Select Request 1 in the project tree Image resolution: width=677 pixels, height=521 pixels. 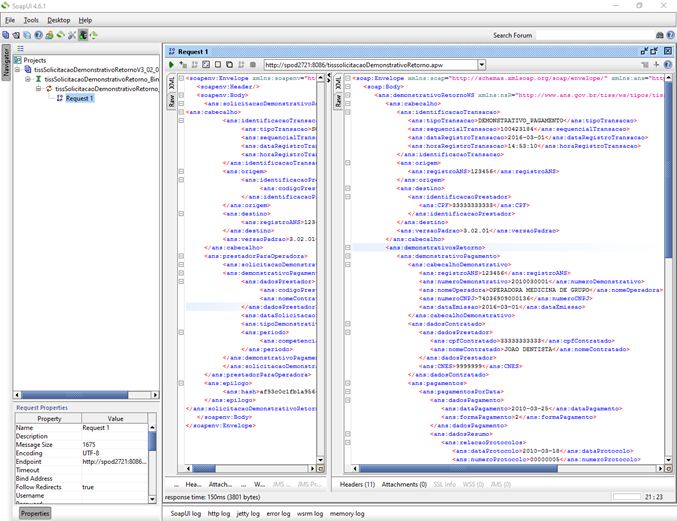tap(79, 98)
